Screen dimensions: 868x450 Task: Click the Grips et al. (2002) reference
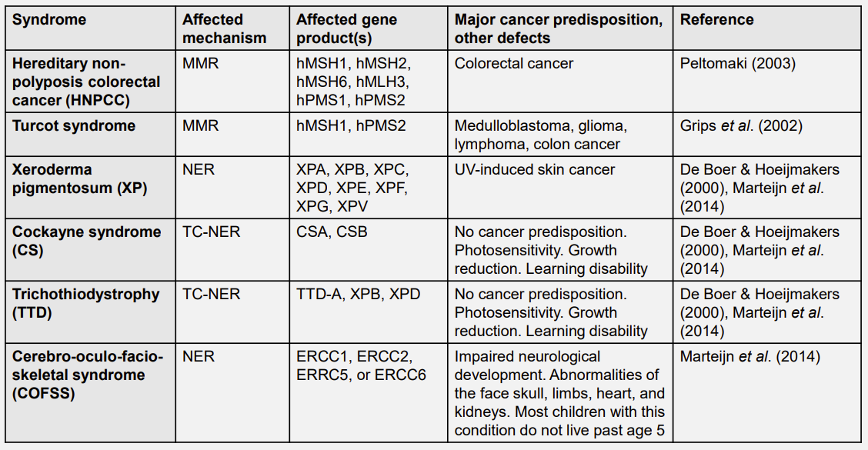(743, 126)
